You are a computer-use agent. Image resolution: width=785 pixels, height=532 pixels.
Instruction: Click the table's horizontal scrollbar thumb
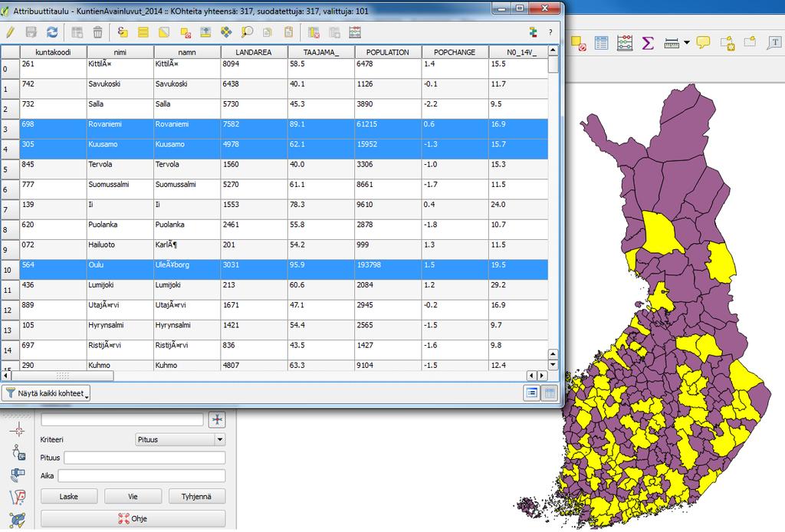[x=63, y=376]
